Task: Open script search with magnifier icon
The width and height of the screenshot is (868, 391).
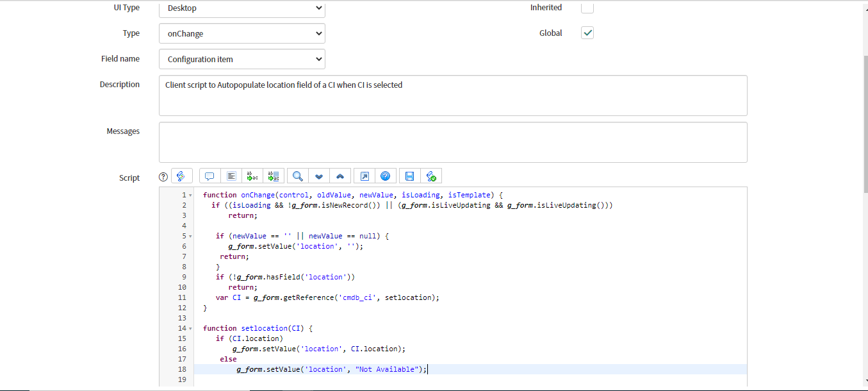Action: 298,176
